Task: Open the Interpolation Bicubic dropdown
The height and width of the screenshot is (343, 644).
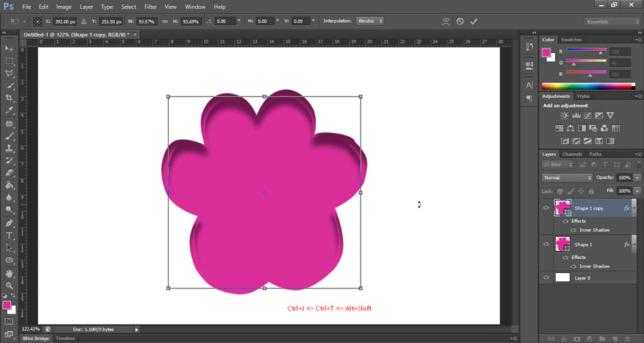Action: [x=370, y=21]
